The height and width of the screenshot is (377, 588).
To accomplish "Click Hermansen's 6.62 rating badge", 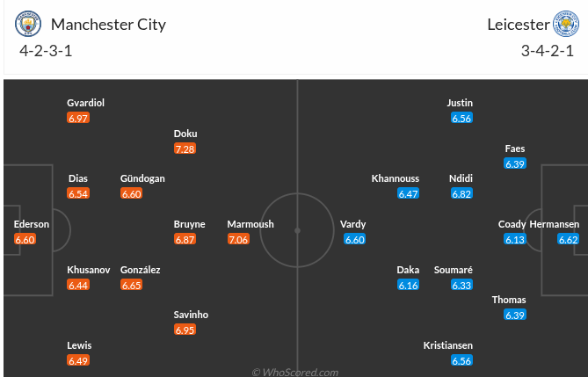I will point(568,239).
